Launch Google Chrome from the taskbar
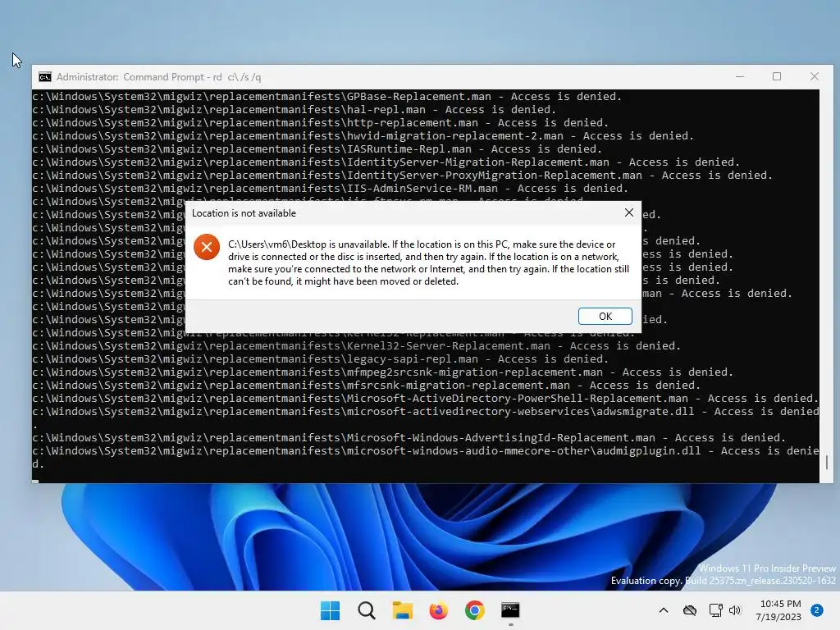This screenshot has width=840, height=630. 475,610
